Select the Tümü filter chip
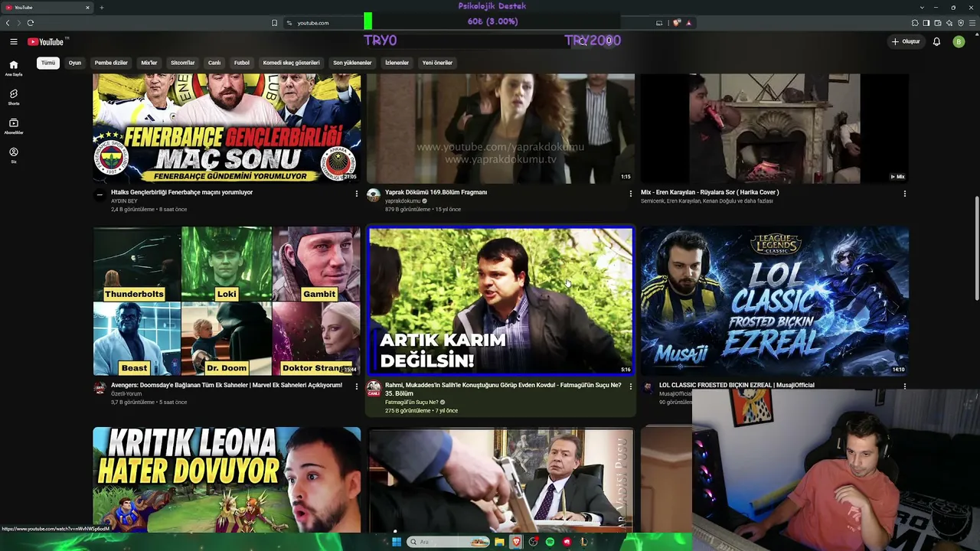Screen dimensions: 980x551 (48, 63)
